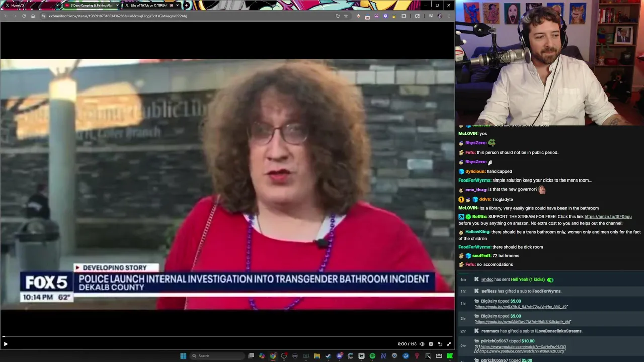Click username emo_thug in chat
The width and height of the screenshot is (644, 362).
pyautogui.click(x=475, y=190)
